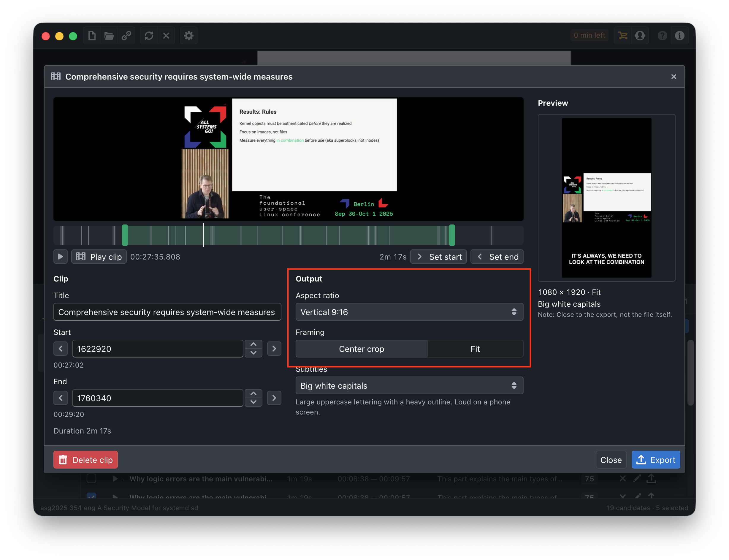Open a folder with the toolbar folder icon
This screenshot has height=560, width=729.
[x=109, y=35]
